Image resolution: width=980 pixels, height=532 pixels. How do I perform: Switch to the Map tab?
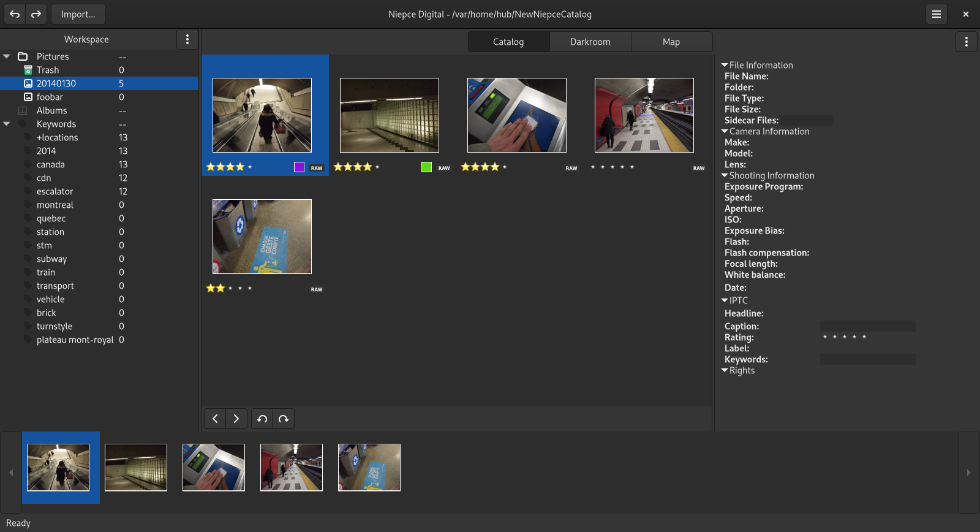point(671,42)
